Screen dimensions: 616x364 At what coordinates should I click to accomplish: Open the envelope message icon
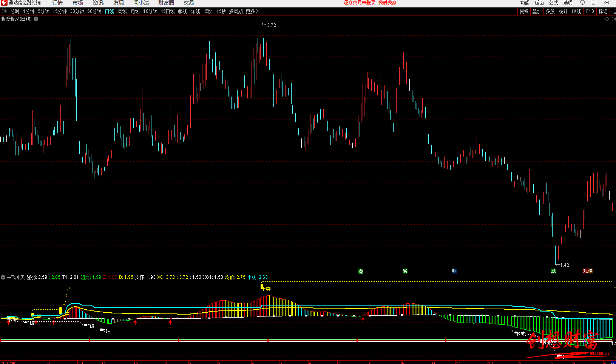(x=606, y=3)
